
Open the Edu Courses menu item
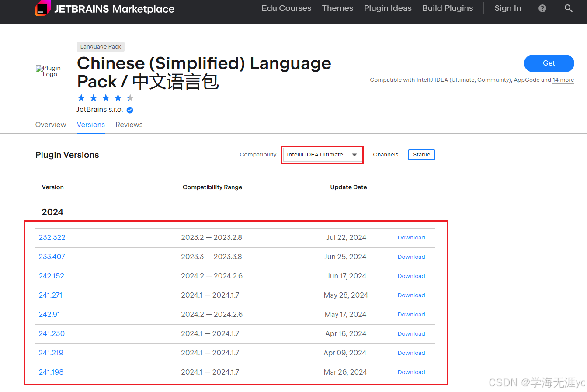point(286,8)
